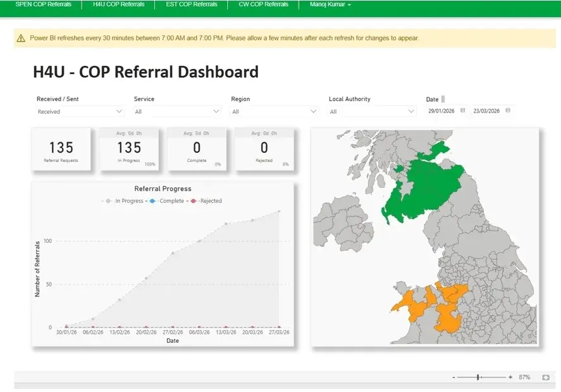The image size is (561, 392).
Task: Select the 135 In Progress card
Action: [129, 149]
